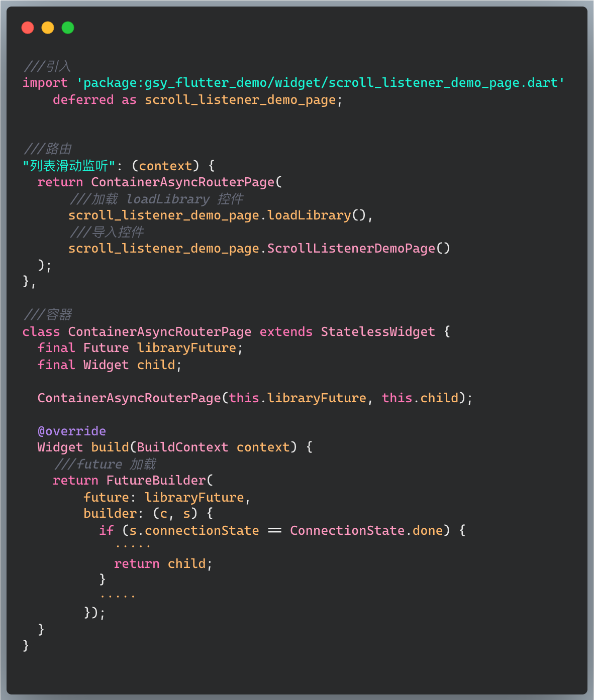Screen dimensions: 594x700
Task: Click the red close dot
Action: (x=28, y=28)
